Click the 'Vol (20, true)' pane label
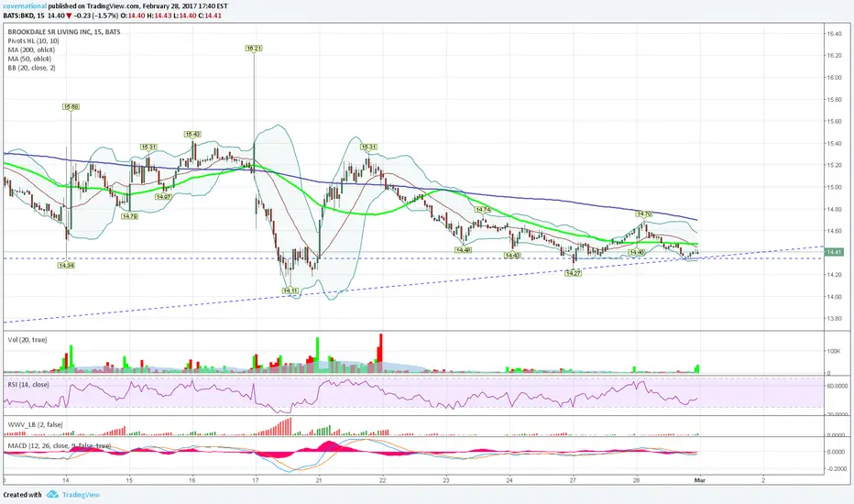Viewport: 854px width, 504px height. [x=27, y=340]
